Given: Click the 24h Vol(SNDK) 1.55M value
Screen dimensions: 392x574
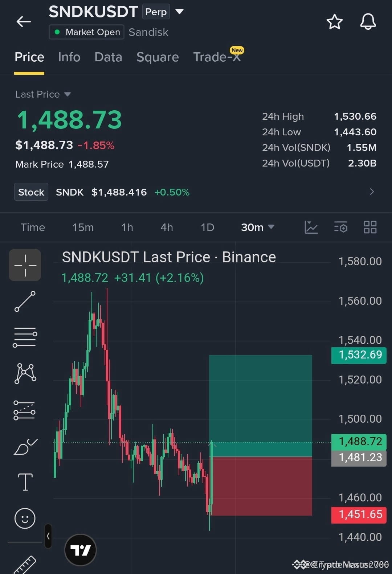Looking at the screenshot, I should (362, 148).
